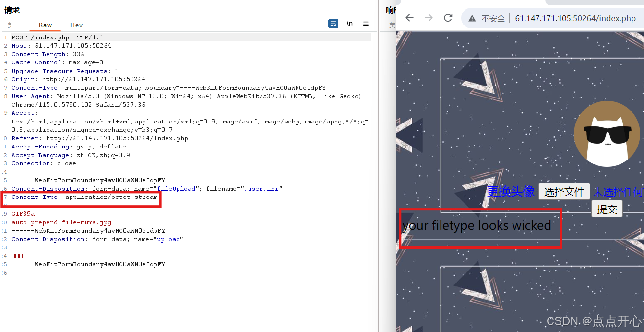Select 'auto_prepend_file=muma.jpg' payload line
The width and height of the screenshot is (644, 332).
61,222
